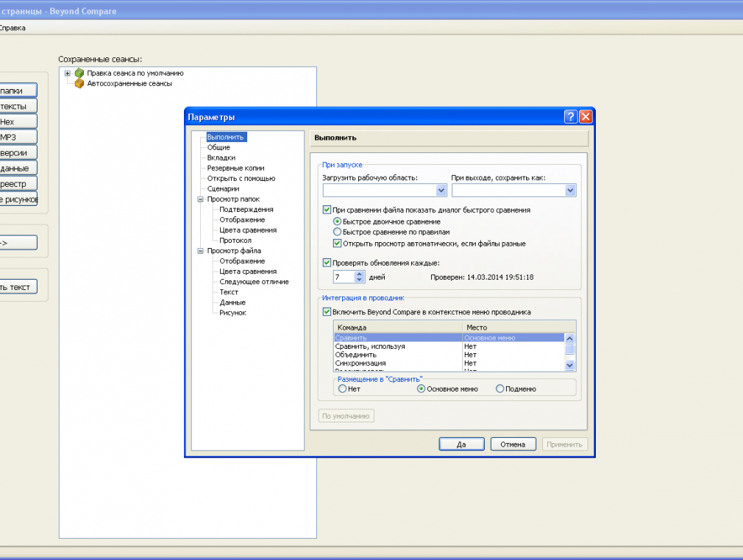Select the Сравнить row in command list
Image resolution: width=743 pixels, height=560 pixels.
tap(449, 338)
